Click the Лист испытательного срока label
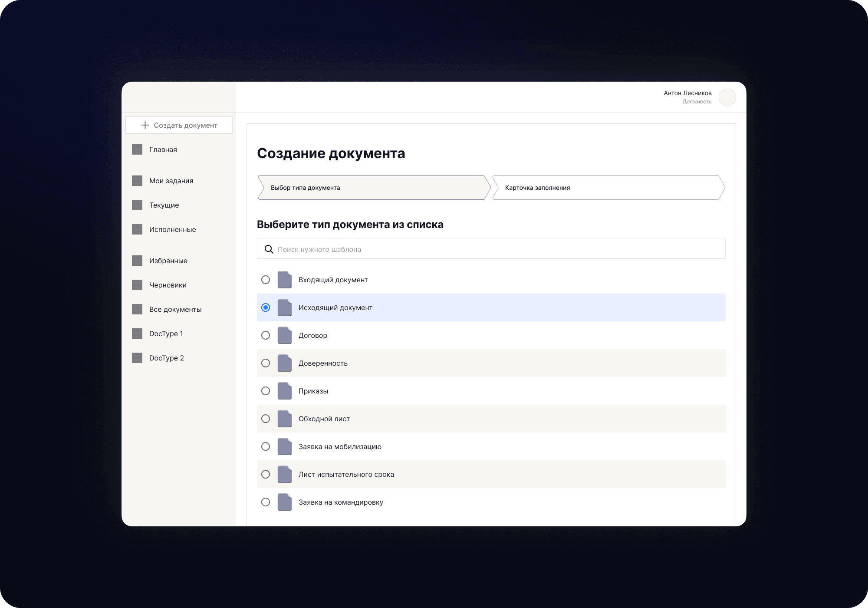The height and width of the screenshot is (608, 868). [x=346, y=474]
